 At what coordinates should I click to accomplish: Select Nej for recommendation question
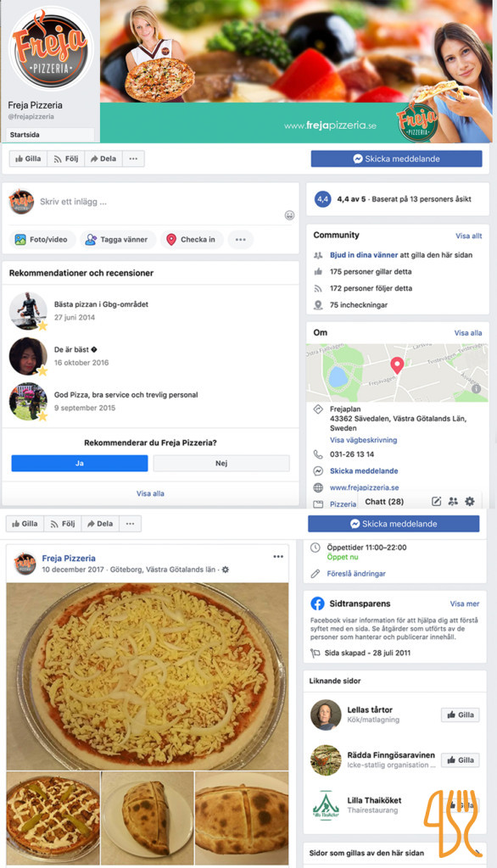coord(221,464)
